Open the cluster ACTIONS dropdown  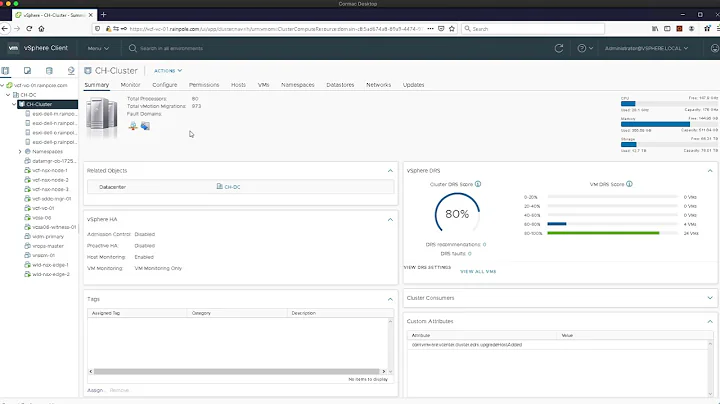(168, 71)
